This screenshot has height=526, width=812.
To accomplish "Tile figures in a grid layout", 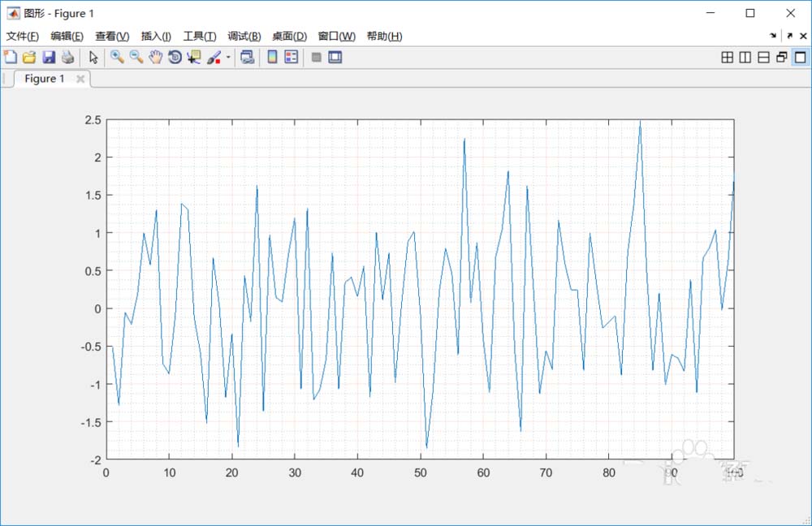I will point(727,58).
